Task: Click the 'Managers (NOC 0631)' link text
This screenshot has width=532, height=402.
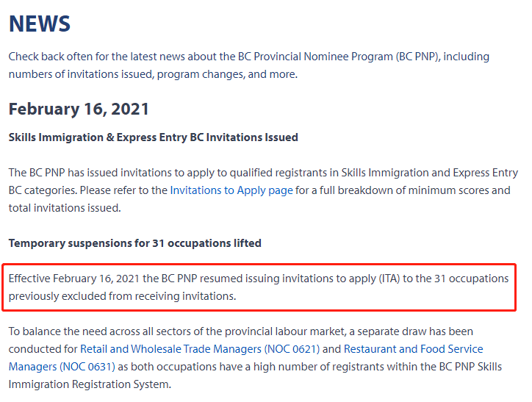Action: (62, 367)
